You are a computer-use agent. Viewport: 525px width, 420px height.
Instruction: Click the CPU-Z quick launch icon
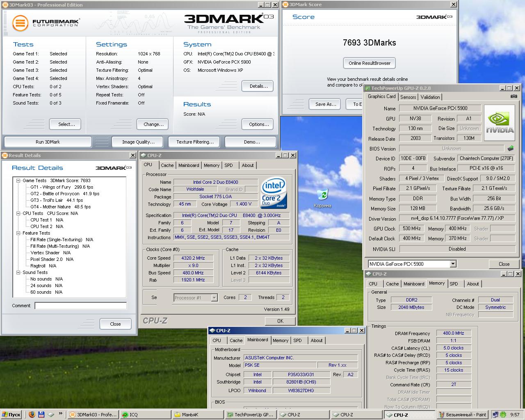(x=51, y=415)
